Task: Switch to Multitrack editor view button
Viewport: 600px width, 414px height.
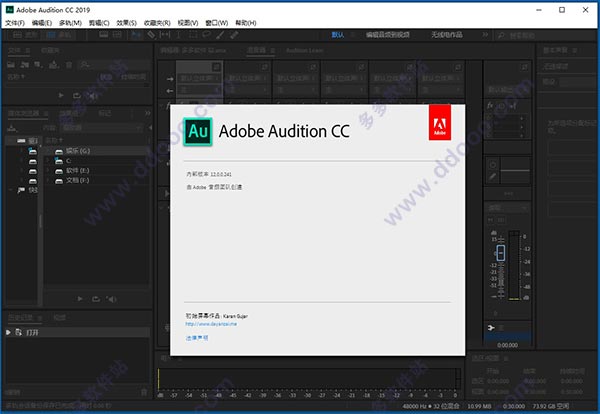Action: tap(59, 35)
